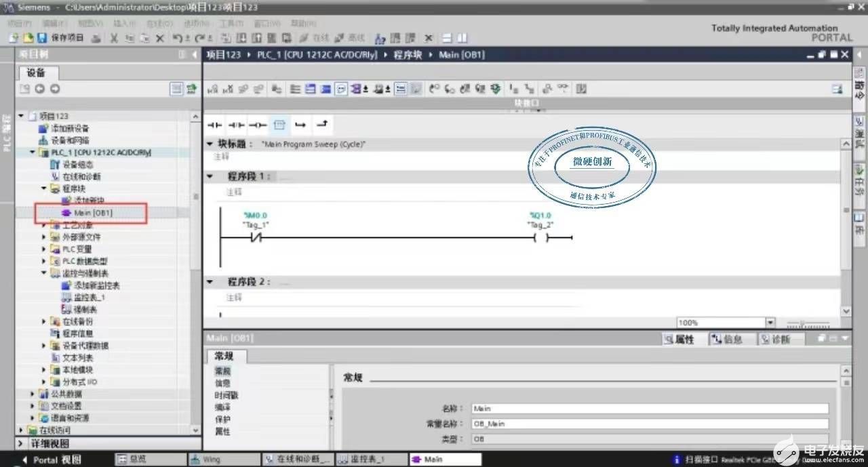868x467 pixels.
Task: Open the 项目(P) menu
Action: [x=20, y=23]
